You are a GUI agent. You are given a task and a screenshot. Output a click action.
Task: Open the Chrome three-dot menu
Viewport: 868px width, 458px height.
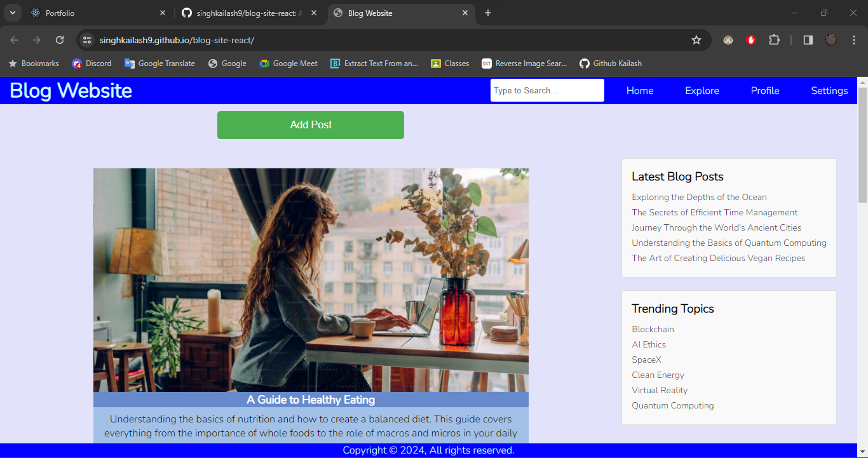tap(853, 40)
